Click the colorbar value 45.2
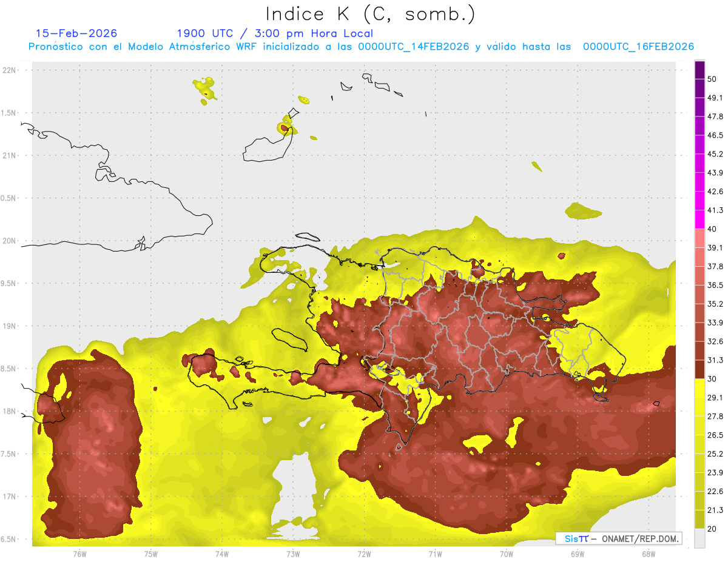Viewport: 728px width, 562px height. 715,154
